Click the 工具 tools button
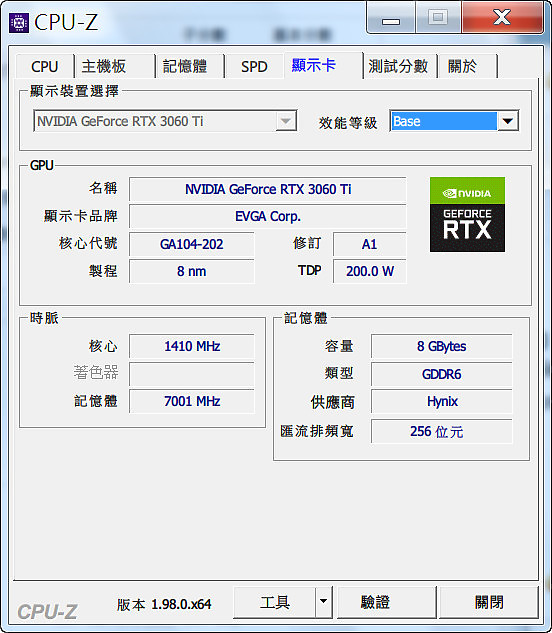552x633 pixels. pos(274,602)
